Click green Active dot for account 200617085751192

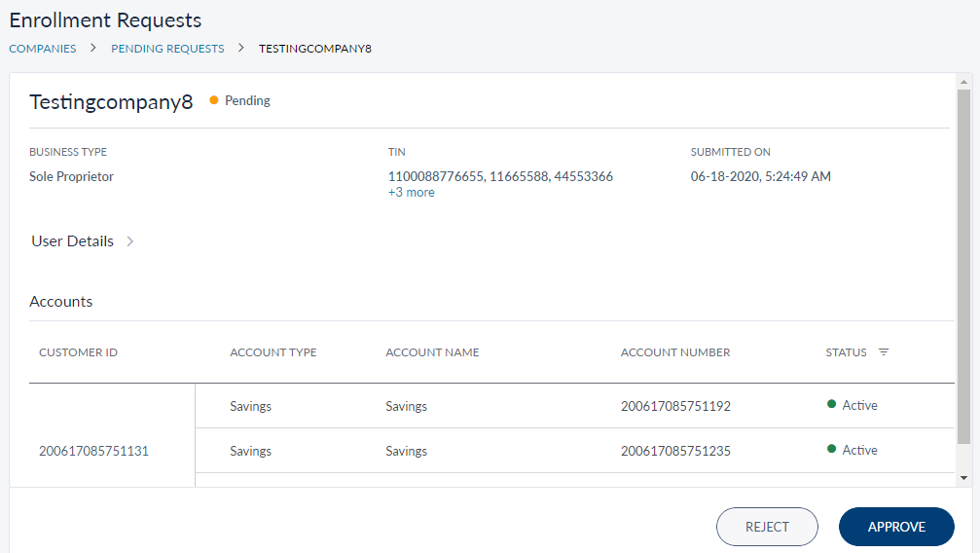[832, 405]
